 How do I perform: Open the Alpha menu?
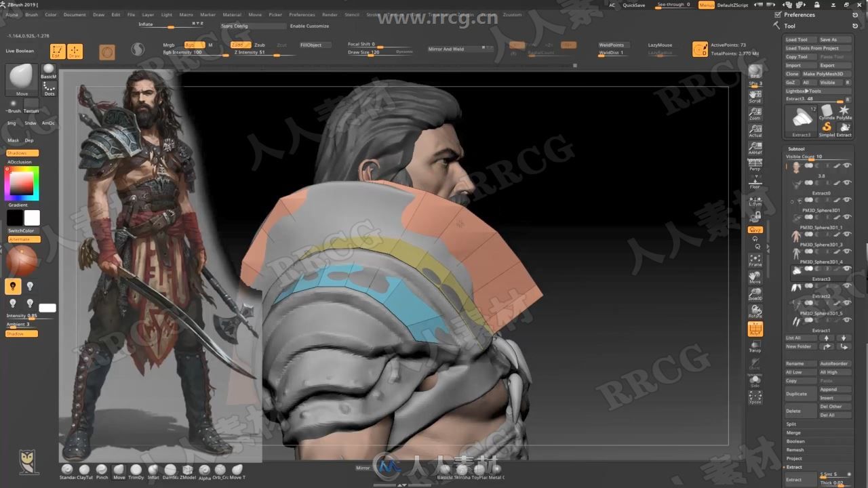pyautogui.click(x=12, y=14)
